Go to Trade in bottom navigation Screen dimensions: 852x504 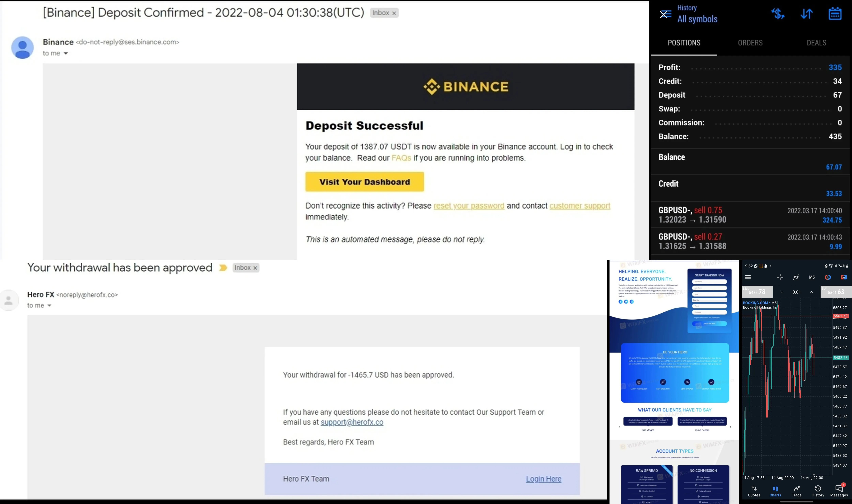797,491
